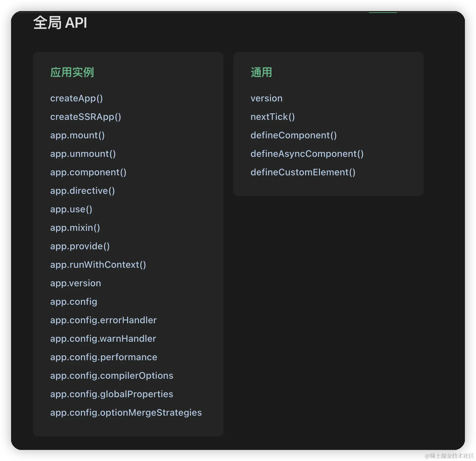Screen dimensions: 476x461
Task: Select the app.unmount() entry
Action: 83,154
